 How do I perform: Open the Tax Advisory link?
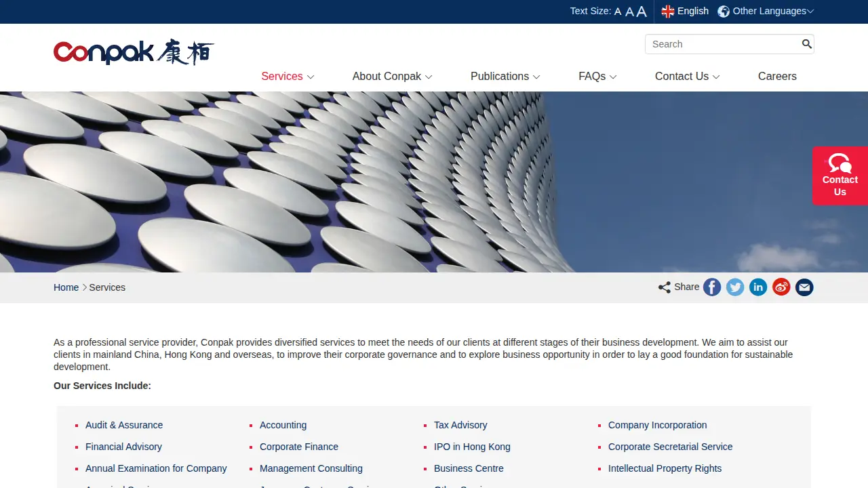click(460, 425)
